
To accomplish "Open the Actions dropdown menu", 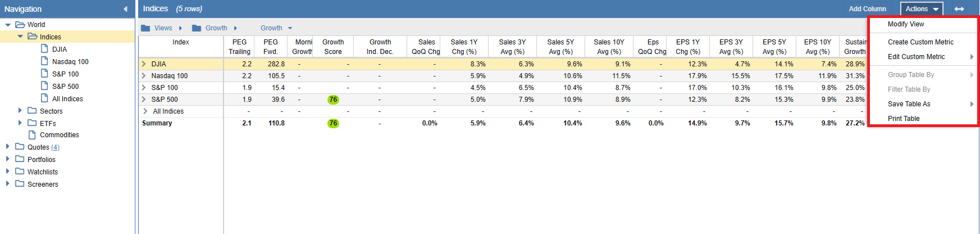I will 921,9.
